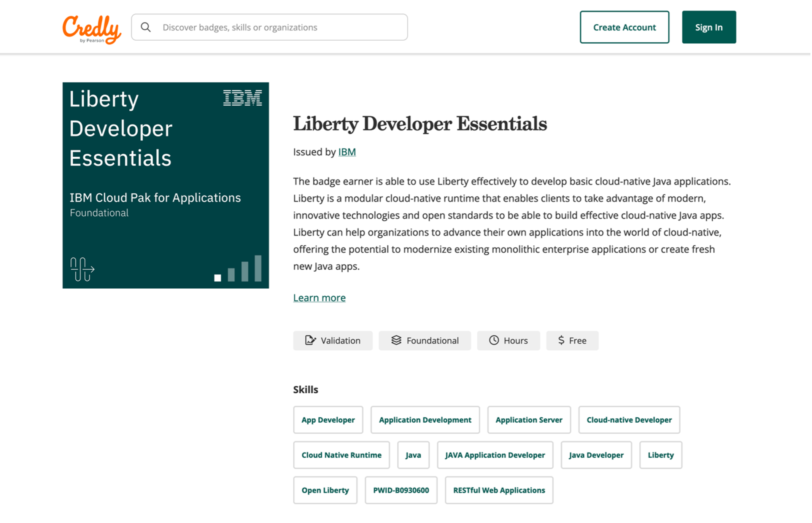Open the App Developer skill
Screen dimensions: 812x523
328,420
